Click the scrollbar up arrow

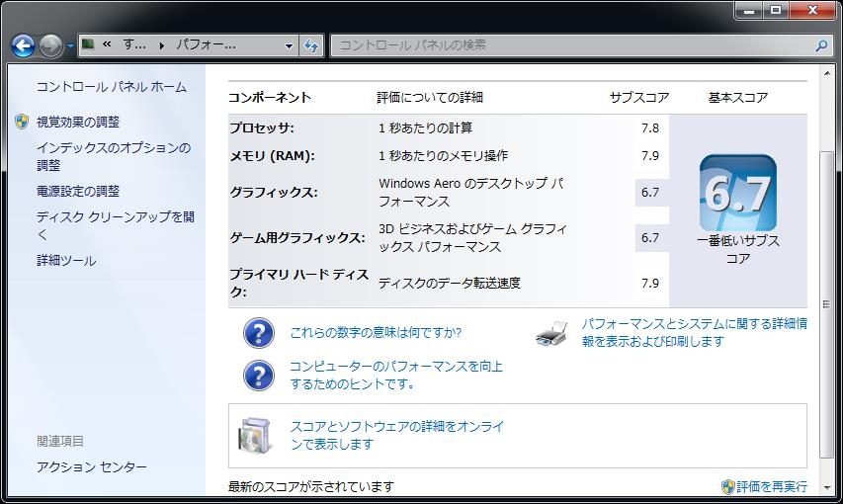(x=827, y=72)
